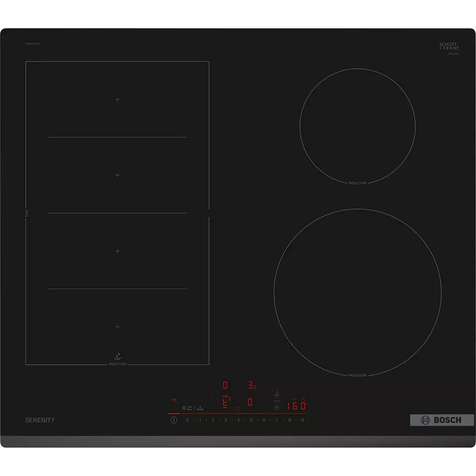Screen dimensions: 476x476
Task: Tap the main power on/off symbol
Action: click(174, 420)
